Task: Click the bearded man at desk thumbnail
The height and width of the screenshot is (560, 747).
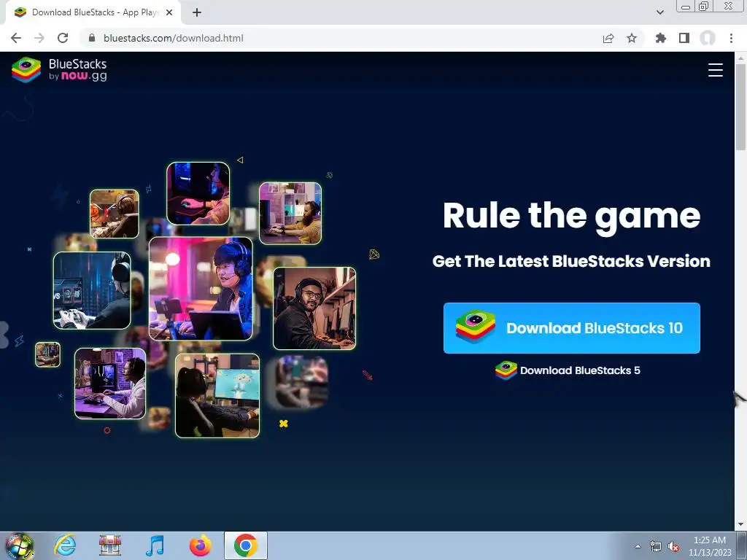Action: [290, 214]
